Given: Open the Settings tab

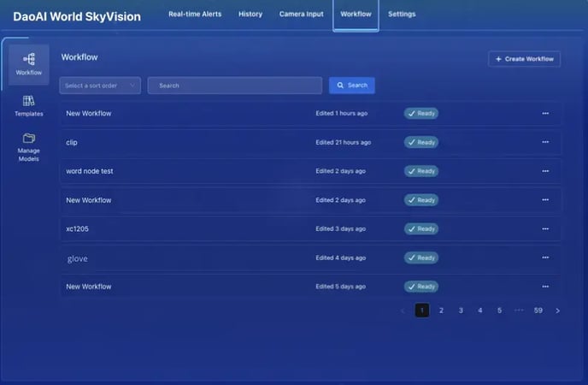Looking at the screenshot, I should [402, 15].
